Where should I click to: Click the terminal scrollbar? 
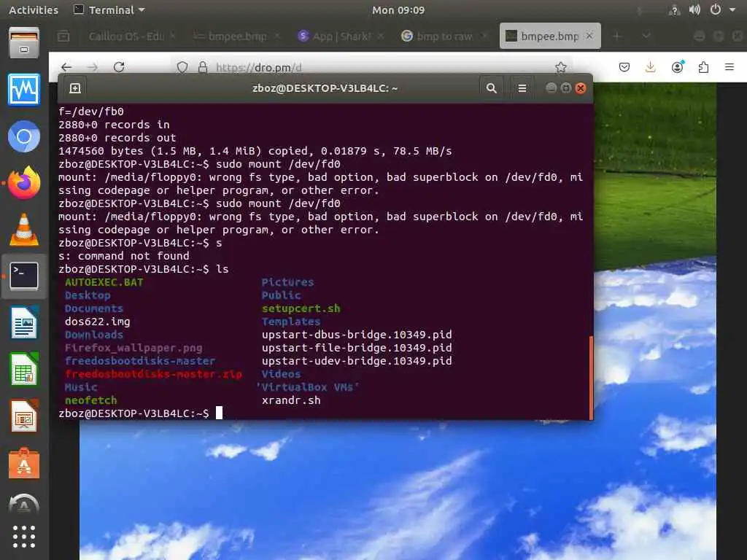pos(591,378)
